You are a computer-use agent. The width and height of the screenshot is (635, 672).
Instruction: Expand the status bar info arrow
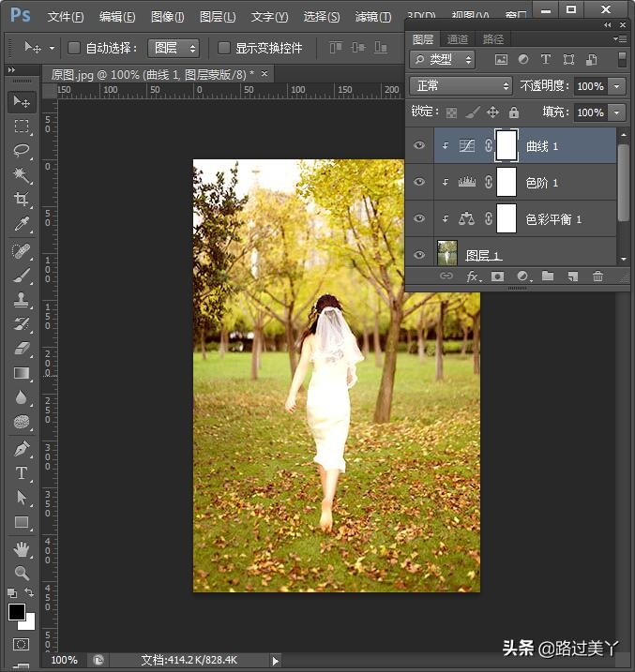pos(275,661)
